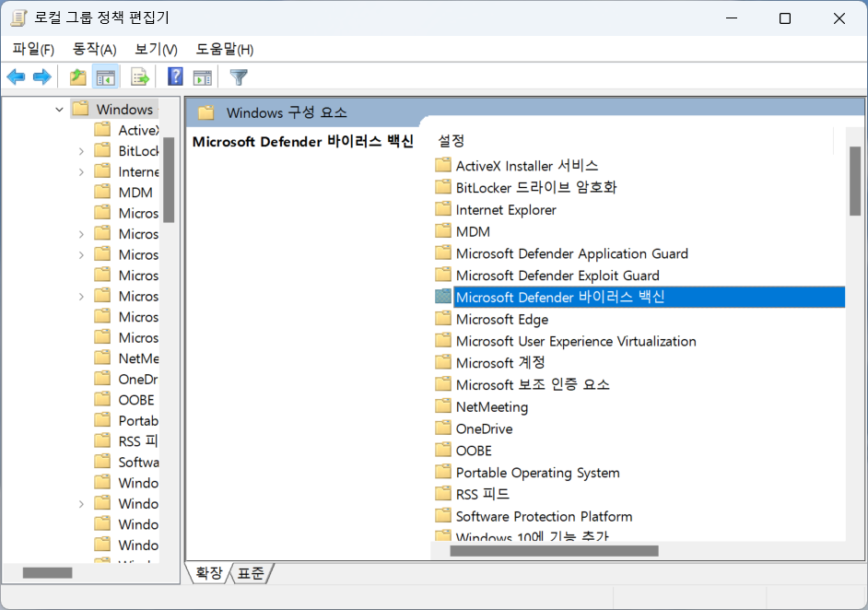Click the Windows 구성 요소 header folder icon
Image resolution: width=868 pixels, height=610 pixels.
pos(205,113)
